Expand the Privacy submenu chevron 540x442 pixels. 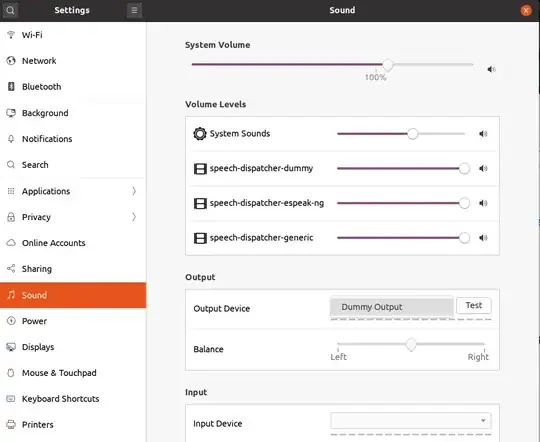coord(134,217)
